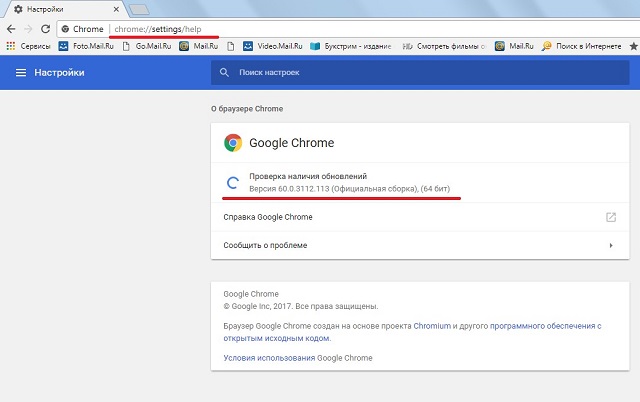Open the Букстрим bookmark

click(x=351, y=46)
